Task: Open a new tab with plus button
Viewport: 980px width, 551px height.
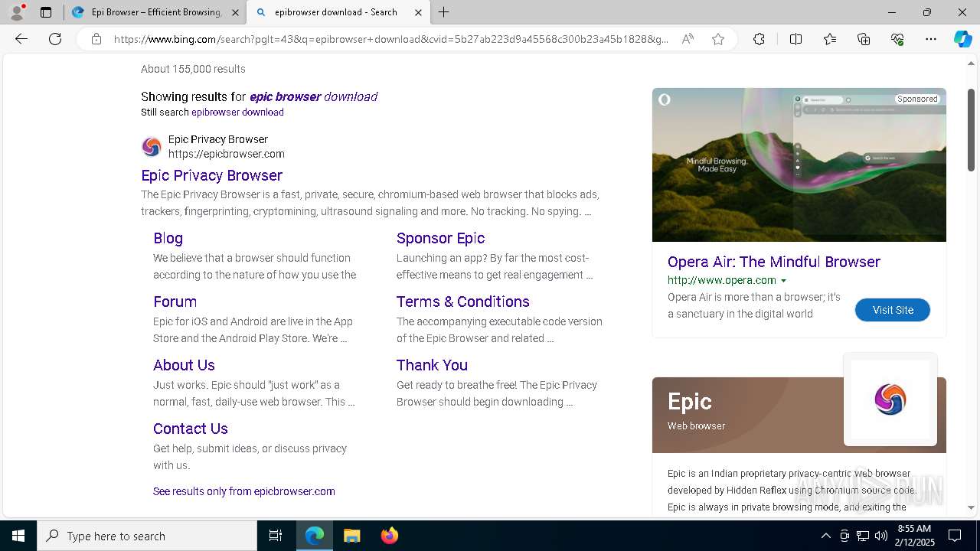Action: click(x=444, y=12)
